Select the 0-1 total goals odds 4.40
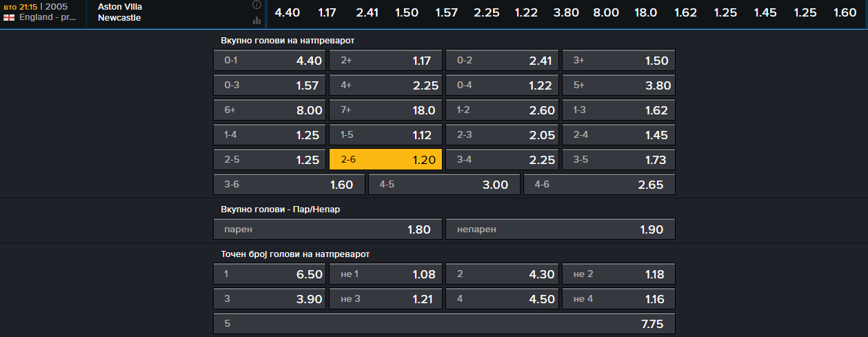This screenshot has height=337, width=868. pos(270,61)
